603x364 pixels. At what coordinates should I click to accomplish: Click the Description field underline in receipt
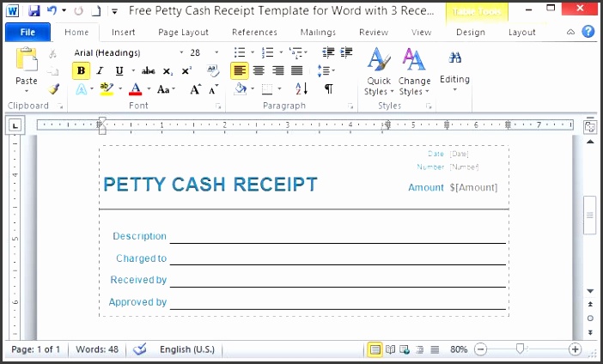tap(337, 241)
